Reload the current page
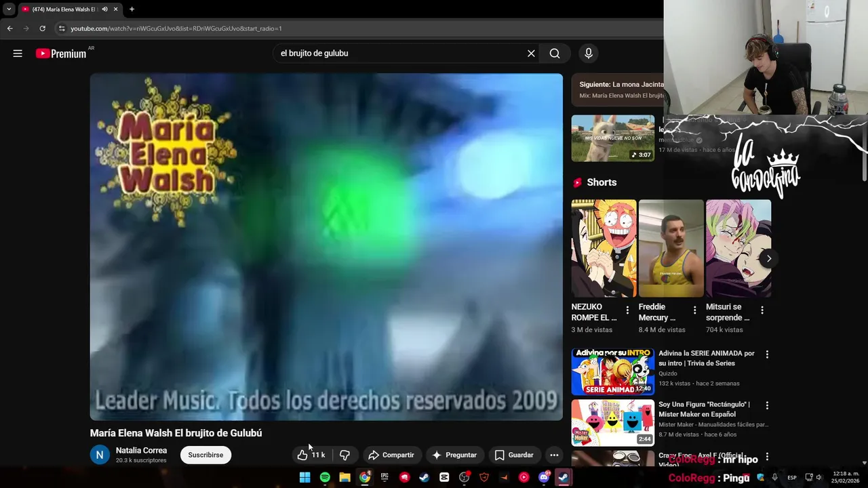 tap(42, 28)
